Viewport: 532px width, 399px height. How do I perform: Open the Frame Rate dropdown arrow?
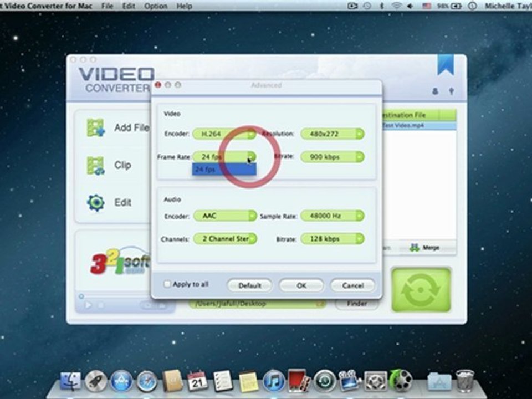(250, 157)
